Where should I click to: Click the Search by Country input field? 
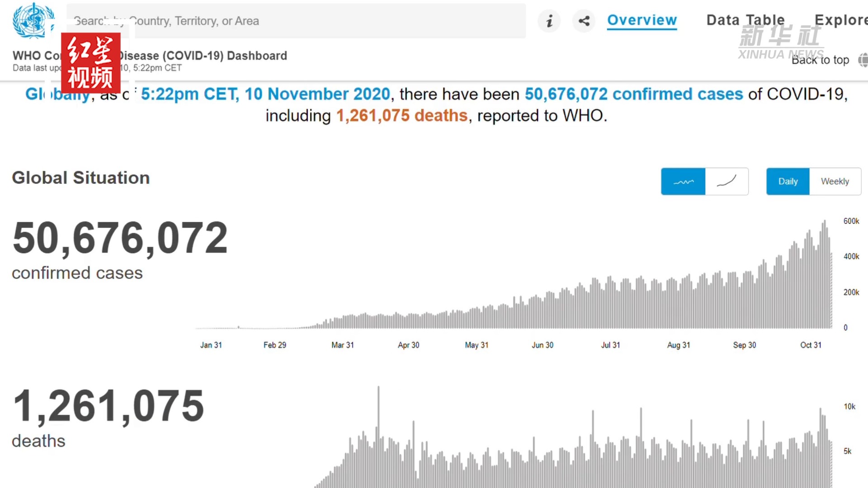coord(296,21)
